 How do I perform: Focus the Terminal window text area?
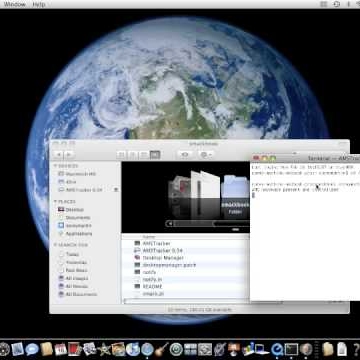click(x=305, y=232)
